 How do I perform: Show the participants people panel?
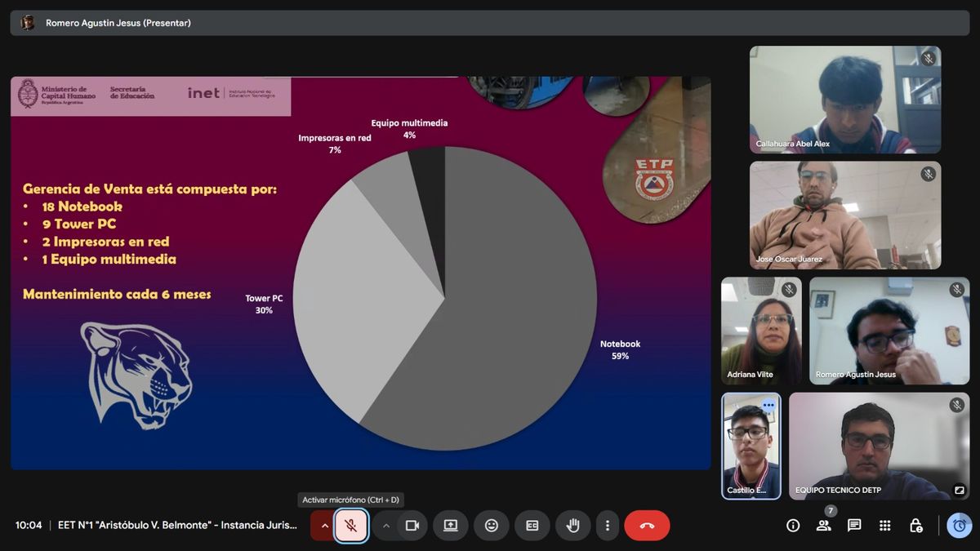(x=823, y=526)
